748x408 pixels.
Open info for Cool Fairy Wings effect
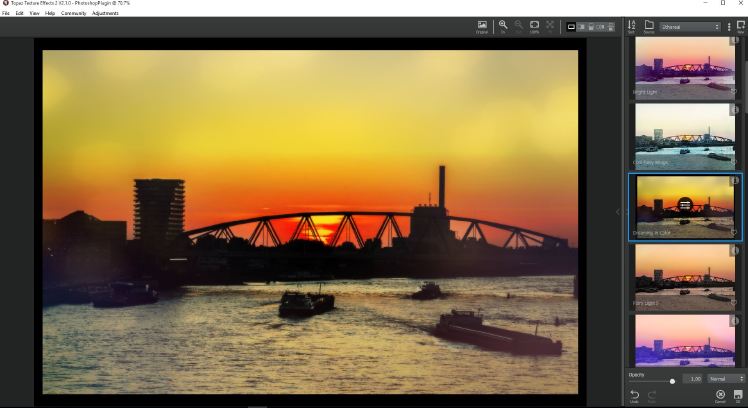pyautogui.click(x=735, y=110)
